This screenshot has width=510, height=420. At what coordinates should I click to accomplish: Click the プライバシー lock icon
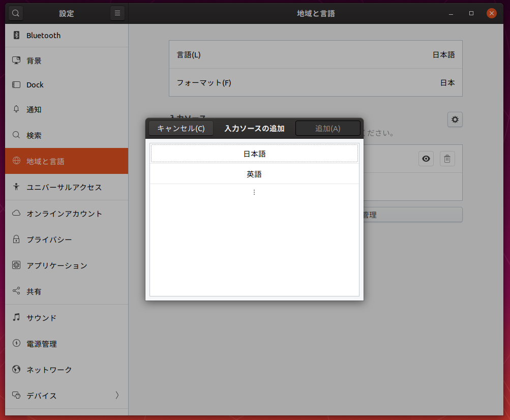coord(16,239)
